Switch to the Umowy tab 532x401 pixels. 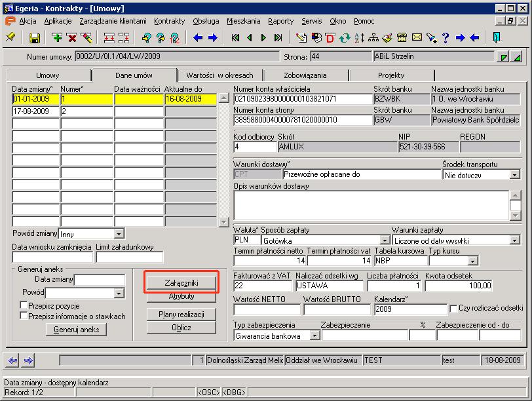48,75
